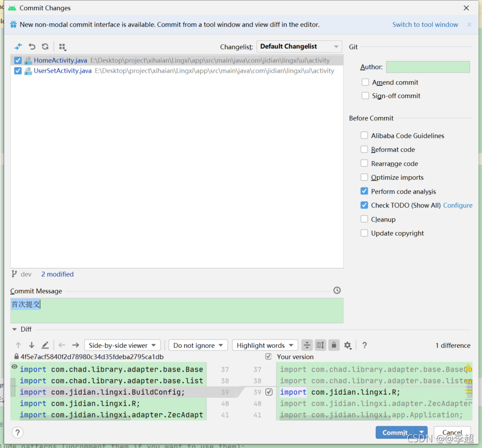Open commit message history clock icon
Image resolution: width=482 pixels, height=448 pixels.
coord(337,290)
